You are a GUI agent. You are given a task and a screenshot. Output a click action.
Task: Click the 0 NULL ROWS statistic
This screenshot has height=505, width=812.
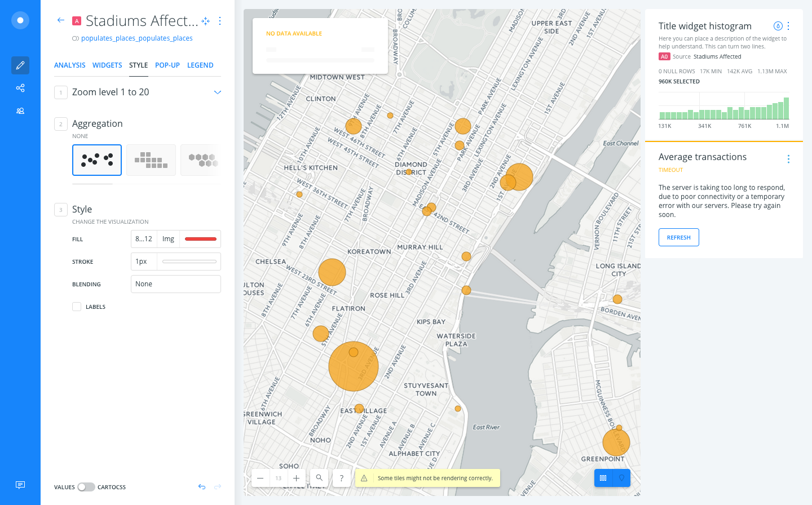coord(677,72)
